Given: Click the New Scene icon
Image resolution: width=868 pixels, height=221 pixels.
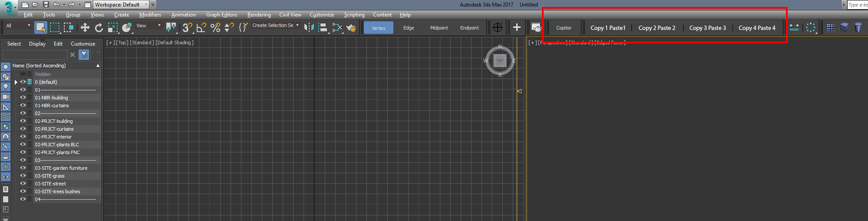Looking at the screenshot, I should coord(25,5).
